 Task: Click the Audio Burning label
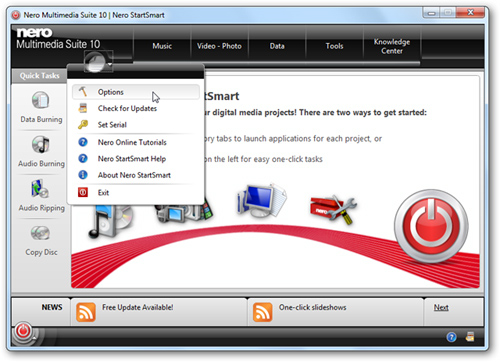(41, 164)
